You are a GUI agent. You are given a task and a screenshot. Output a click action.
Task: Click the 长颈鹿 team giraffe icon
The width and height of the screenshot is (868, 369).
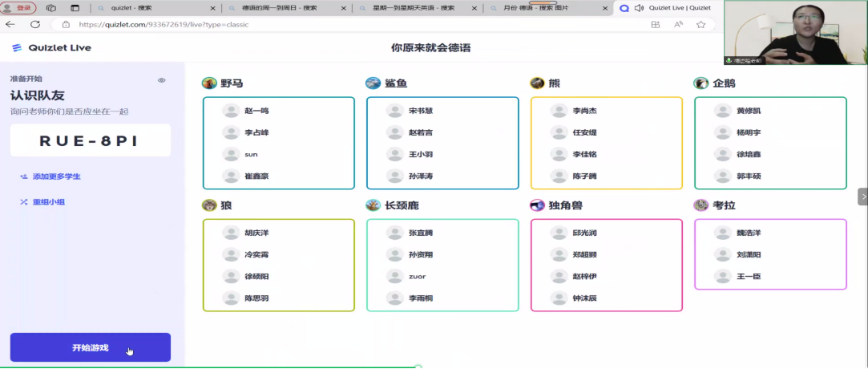pyautogui.click(x=373, y=205)
